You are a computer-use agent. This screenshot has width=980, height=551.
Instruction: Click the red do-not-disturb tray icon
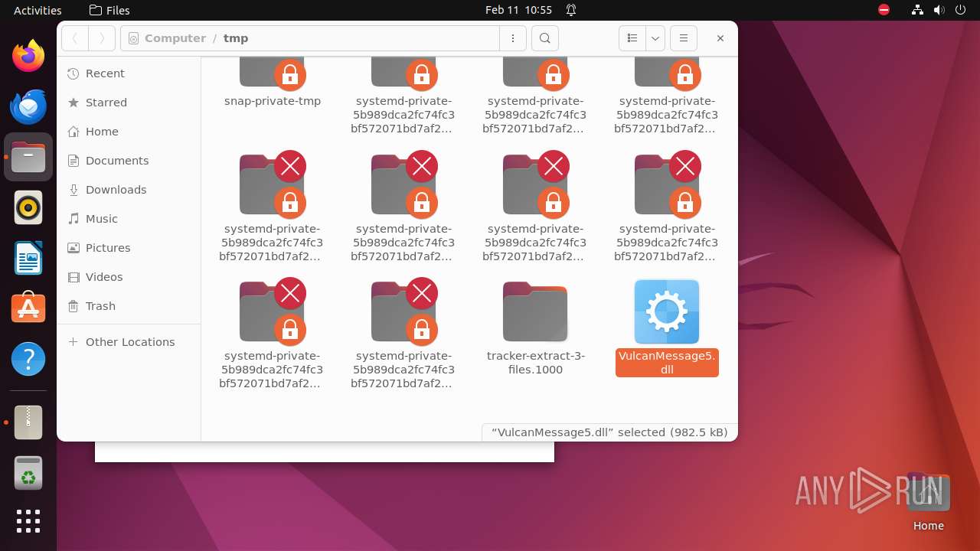click(x=884, y=11)
